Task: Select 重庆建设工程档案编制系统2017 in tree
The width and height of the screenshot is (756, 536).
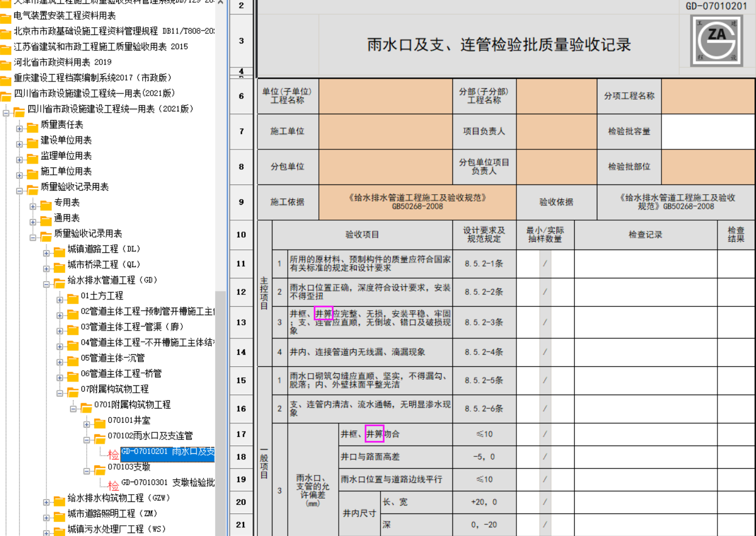Action: 92,78
